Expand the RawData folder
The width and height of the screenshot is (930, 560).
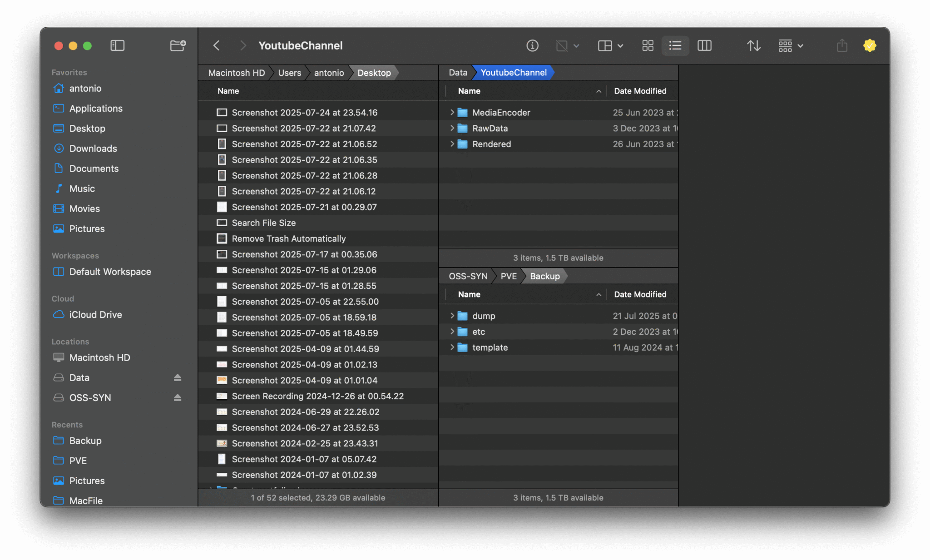(452, 128)
